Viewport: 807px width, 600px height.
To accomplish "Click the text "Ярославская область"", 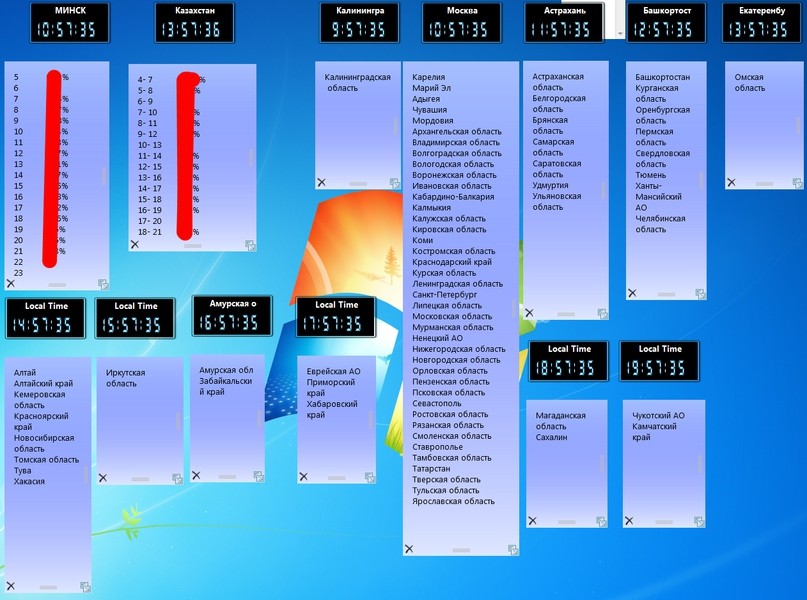I will coord(453,501).
